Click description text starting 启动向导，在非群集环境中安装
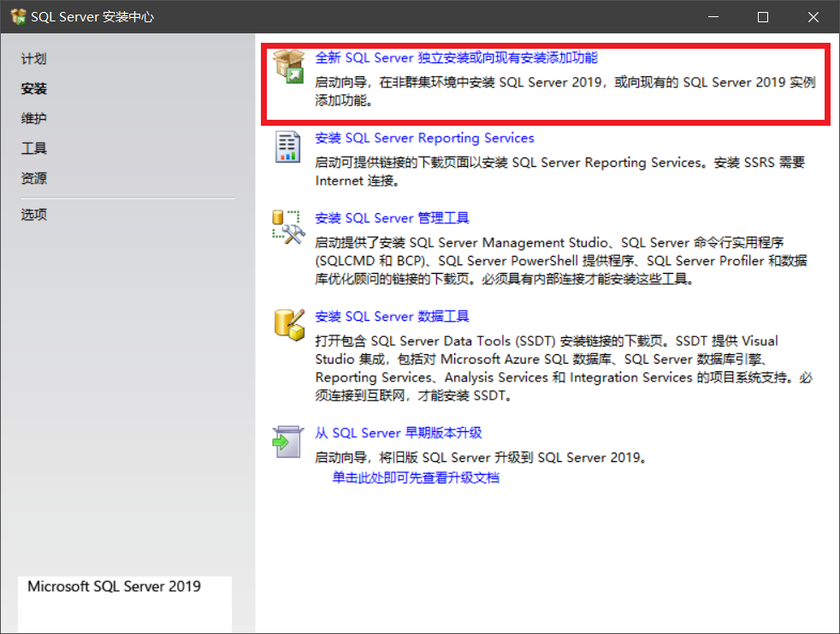Viewport: 840px width, 634px height. pos(565,92)
